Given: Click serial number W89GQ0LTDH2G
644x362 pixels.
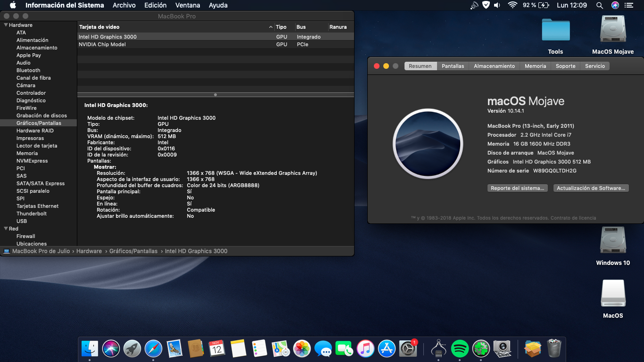Looking at the screenshot, I should pyautogui.click(x=555, y=171).
